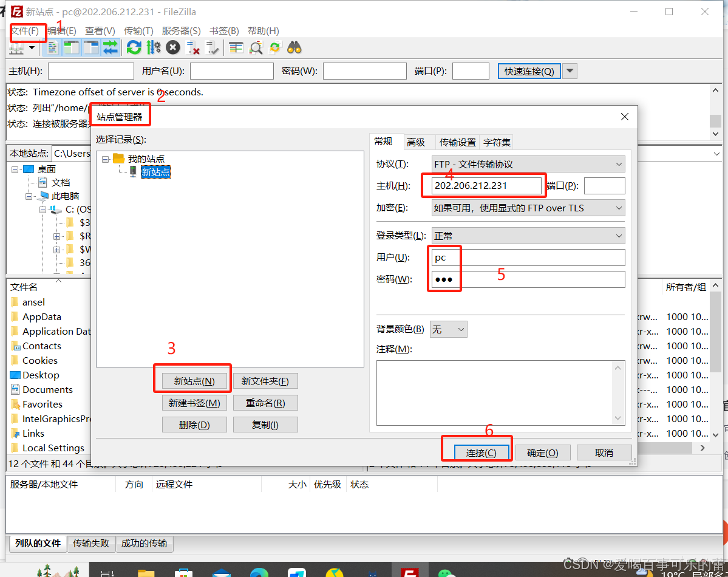This screenshot has width=728, height=577.
Task: Click the 新建书签(M) button
Action: 194,403
